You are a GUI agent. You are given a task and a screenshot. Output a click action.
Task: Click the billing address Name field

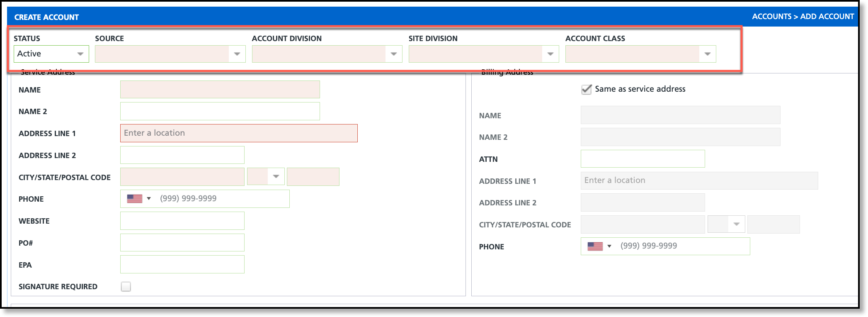[681, 115]
